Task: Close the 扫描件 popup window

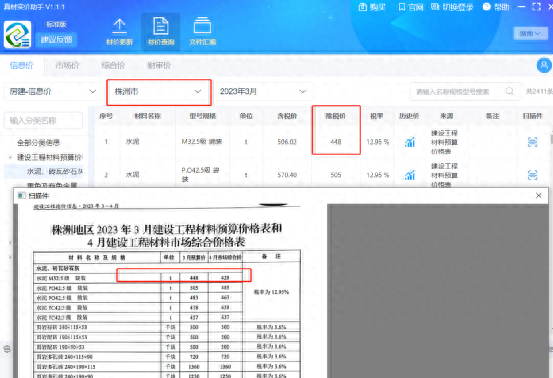Action: coord(539,195)
